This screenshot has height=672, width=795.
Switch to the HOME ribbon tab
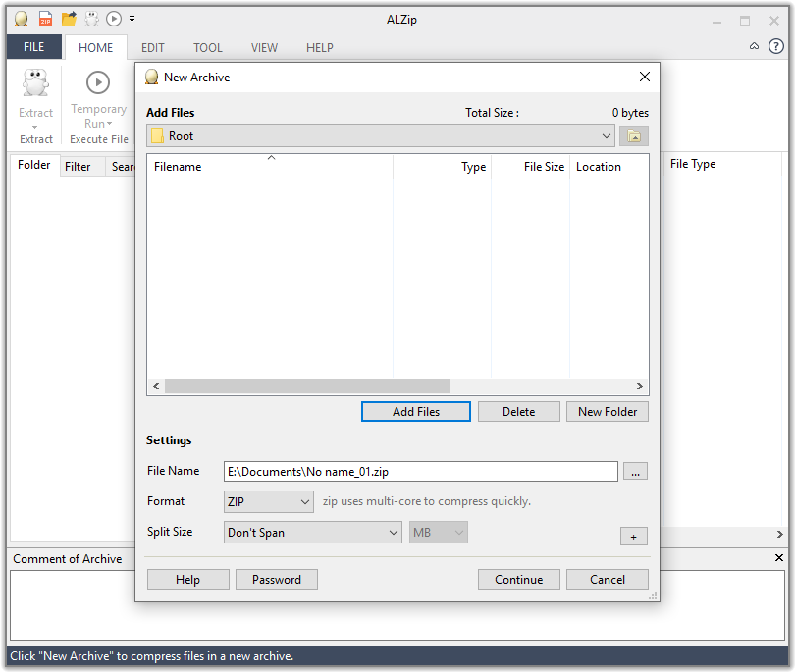(95, 48)
